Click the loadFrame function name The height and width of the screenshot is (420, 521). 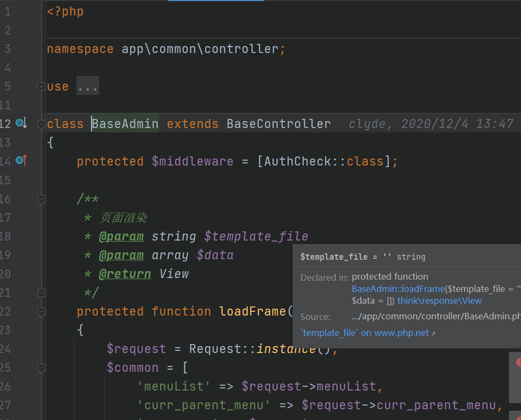point(253,312)
